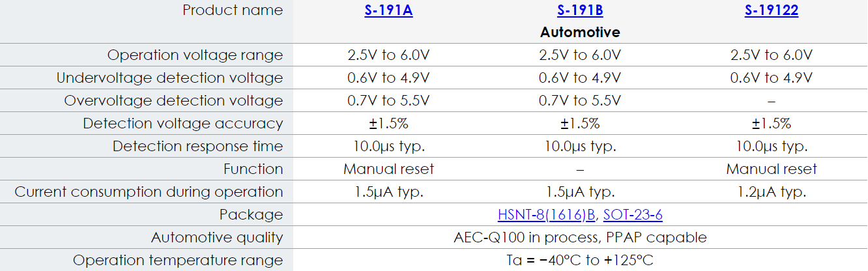Open the S-191A product link
Image resolution: width=868 pixels, height=271 pixels.
tap(388, 10)
